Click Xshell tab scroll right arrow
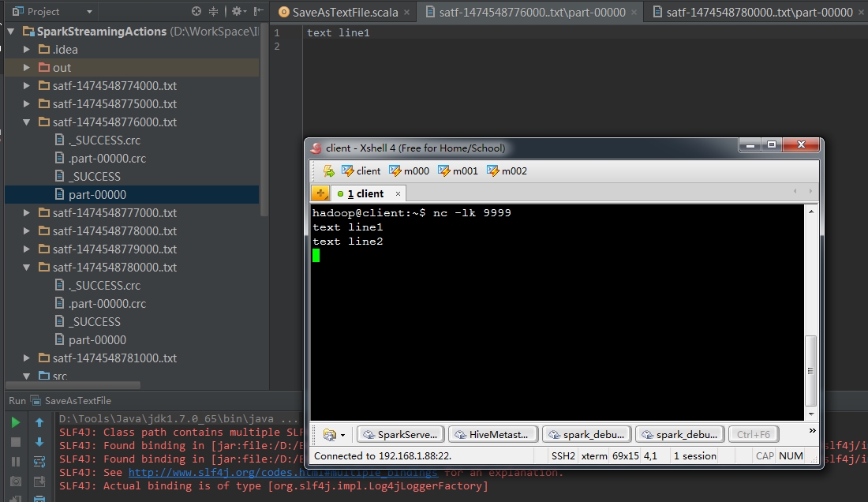Screen dimensions: 868x502 pyautogui.click(x=810, y=191)
